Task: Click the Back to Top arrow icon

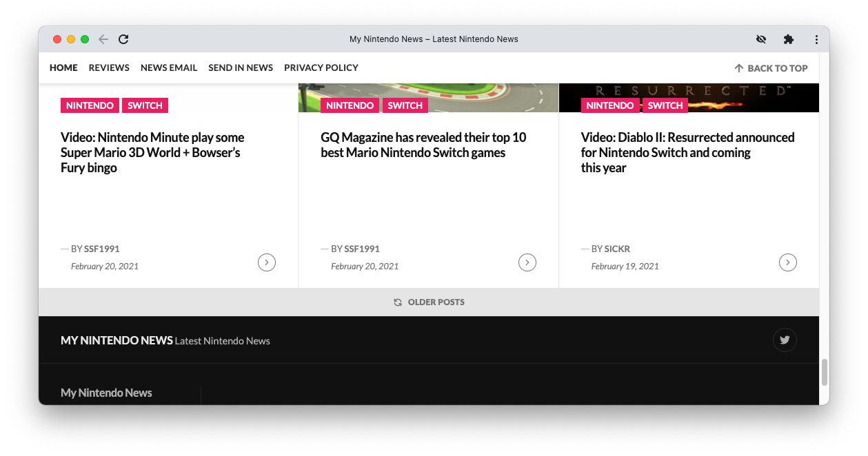Action: tap(739, 68)
